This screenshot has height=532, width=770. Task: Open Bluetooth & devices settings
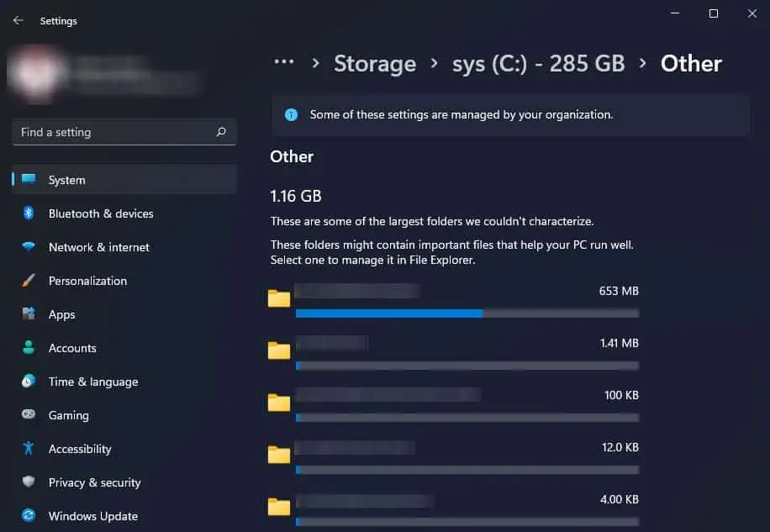click(x=124, y=213)
